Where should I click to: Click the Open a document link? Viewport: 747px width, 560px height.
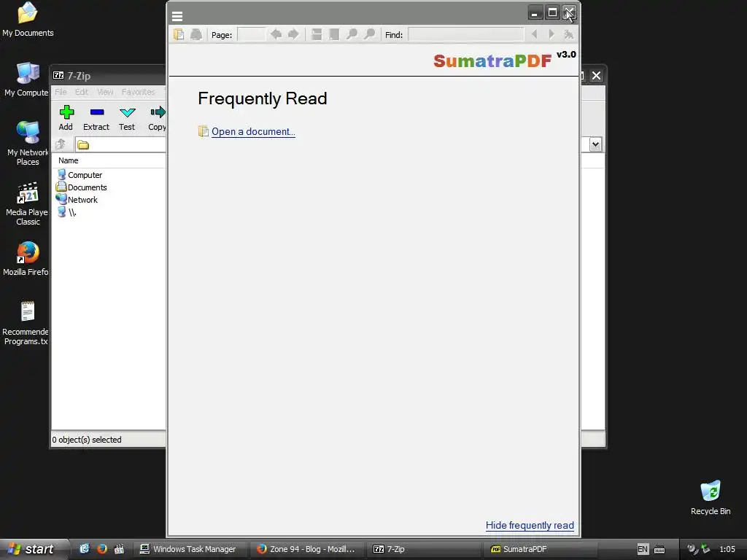253,132
